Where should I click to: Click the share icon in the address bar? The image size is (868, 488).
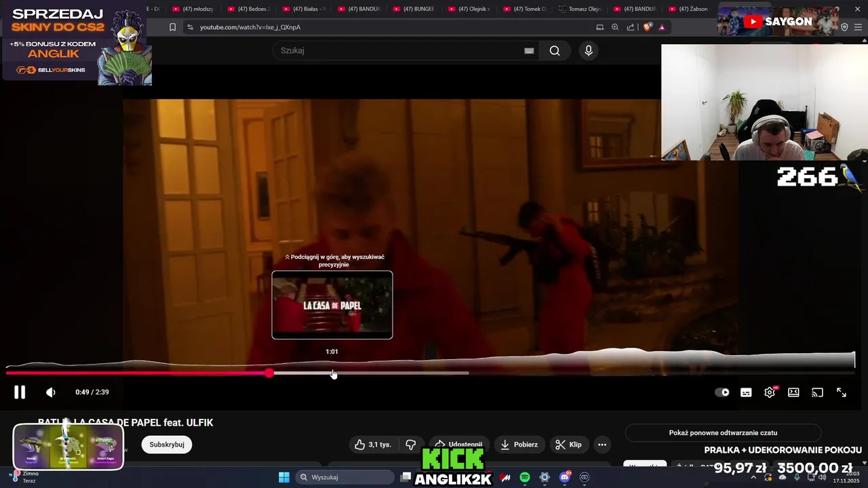click(631, 27)
